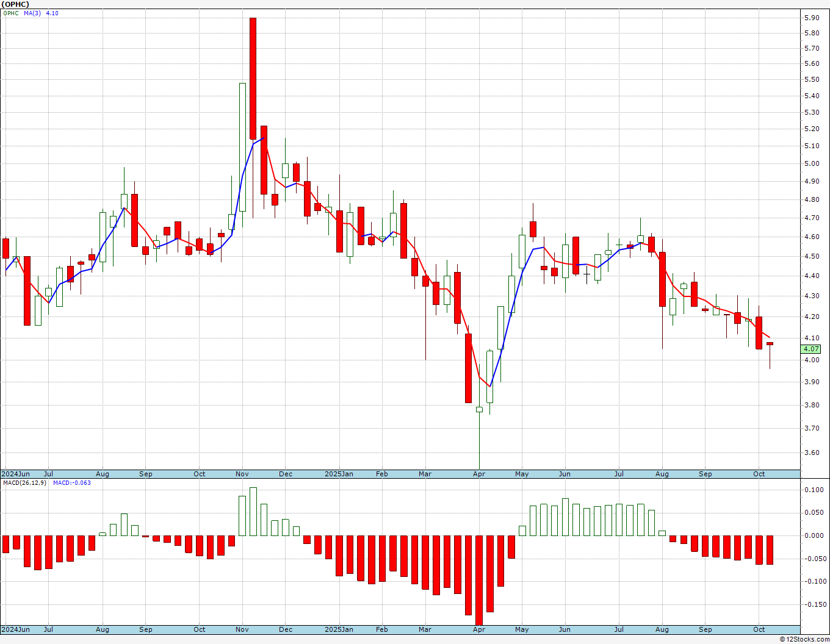Click the tall red candle peaking at 5.90
This screenshot has width=830, height=644.
click(253, 78)
